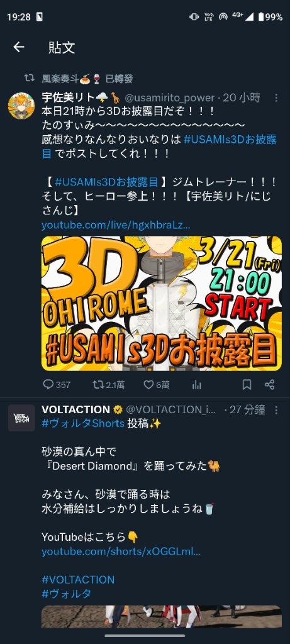Open youtube.com/shorts/xOGGLml link
This screenshot has height=644, width=290.
click(121, 551)
